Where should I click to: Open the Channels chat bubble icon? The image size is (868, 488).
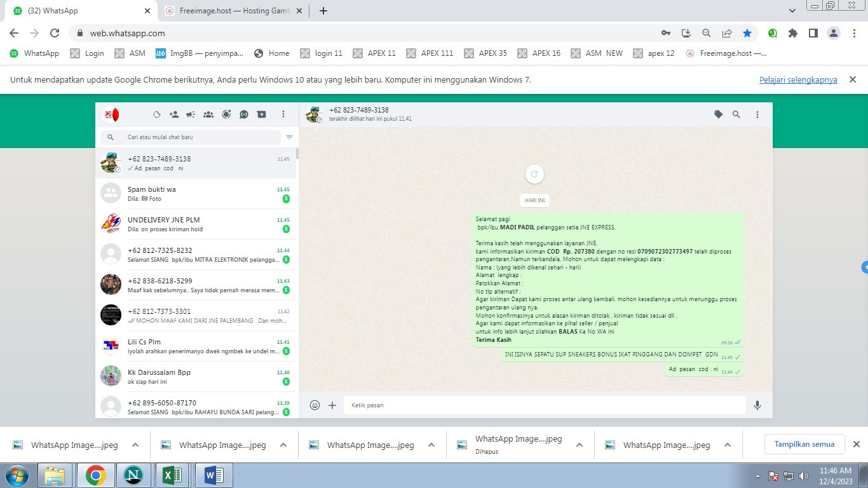pos(244,114)
